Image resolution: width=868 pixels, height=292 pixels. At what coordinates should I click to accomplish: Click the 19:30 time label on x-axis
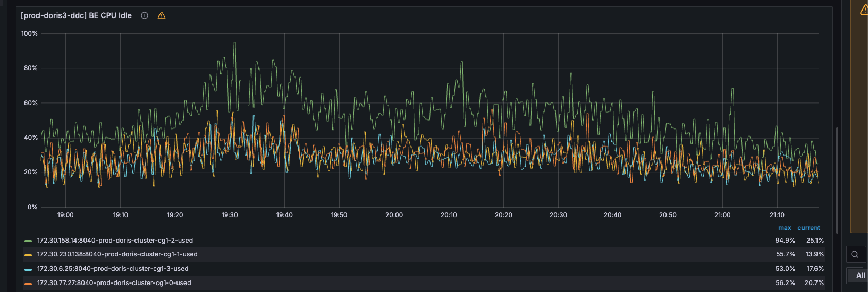(x=230, y=215)
